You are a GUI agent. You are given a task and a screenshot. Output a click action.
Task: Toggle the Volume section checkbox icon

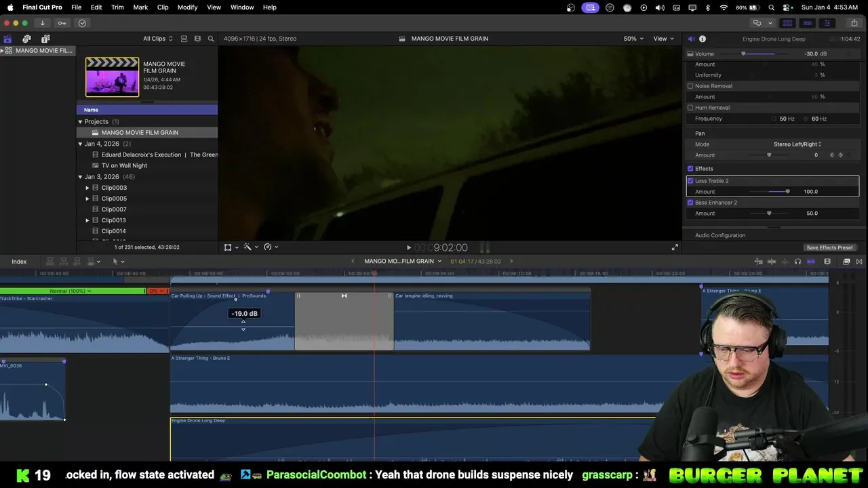click(x=690, y=54)
